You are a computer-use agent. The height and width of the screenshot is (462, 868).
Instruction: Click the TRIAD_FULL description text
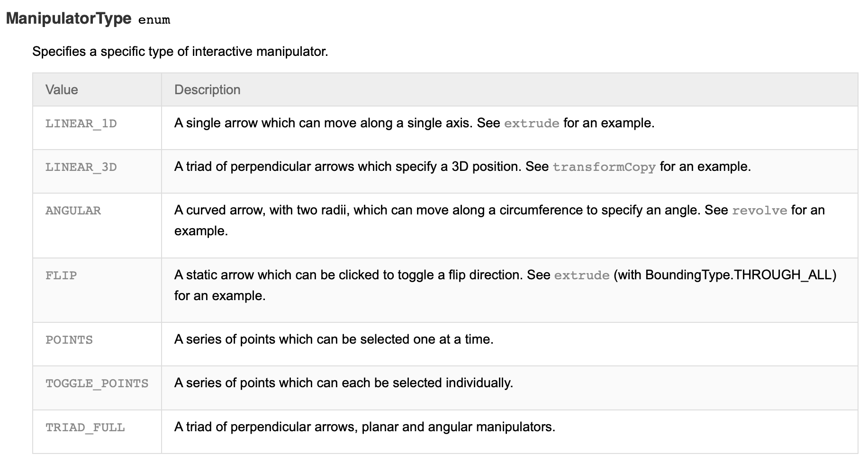click(x=364, y=427)
